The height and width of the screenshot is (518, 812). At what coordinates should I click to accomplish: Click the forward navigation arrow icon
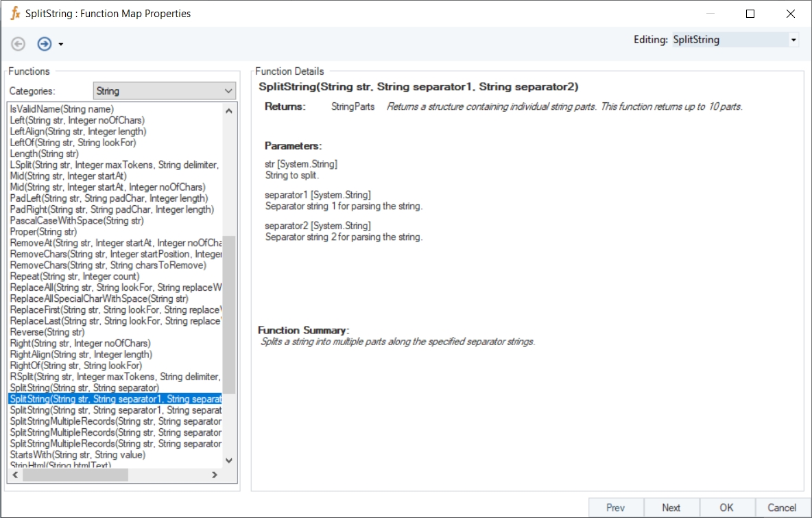point(45,44)
